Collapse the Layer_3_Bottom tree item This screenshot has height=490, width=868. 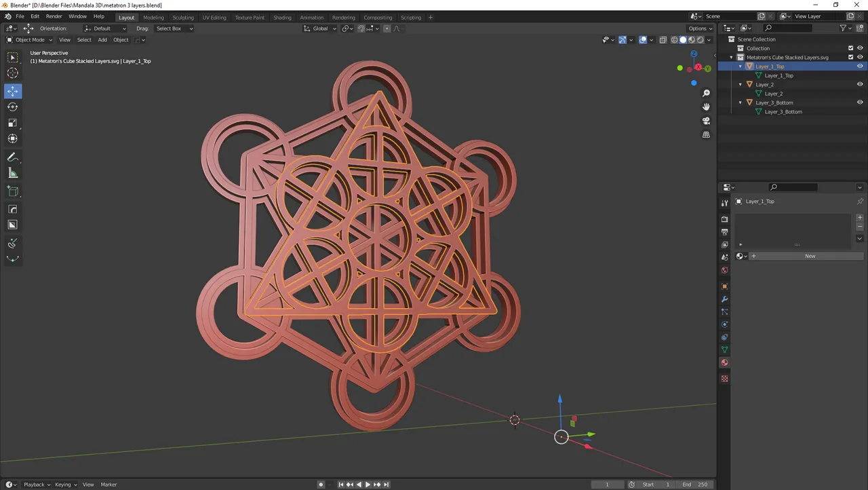coord(741,102)
